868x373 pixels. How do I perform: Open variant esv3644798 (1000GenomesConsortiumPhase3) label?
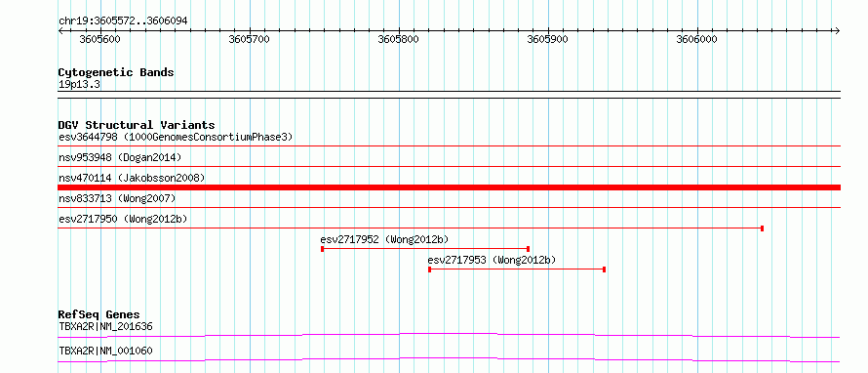[176, 137]
